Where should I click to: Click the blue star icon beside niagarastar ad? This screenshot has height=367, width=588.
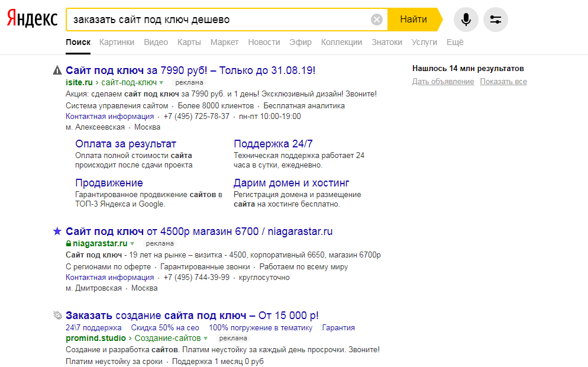coord(57,231)
